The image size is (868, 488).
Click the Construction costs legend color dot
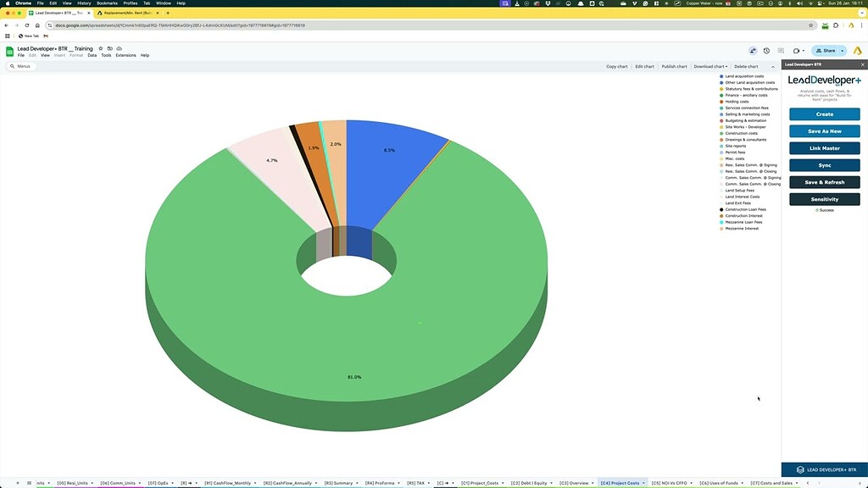721,133
